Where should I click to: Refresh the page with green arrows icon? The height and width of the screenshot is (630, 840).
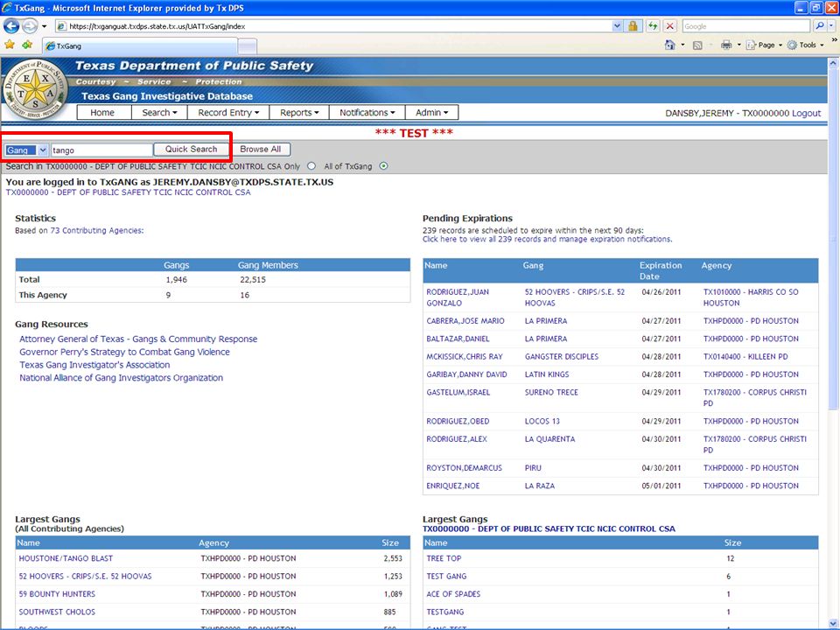pos(653,25)
